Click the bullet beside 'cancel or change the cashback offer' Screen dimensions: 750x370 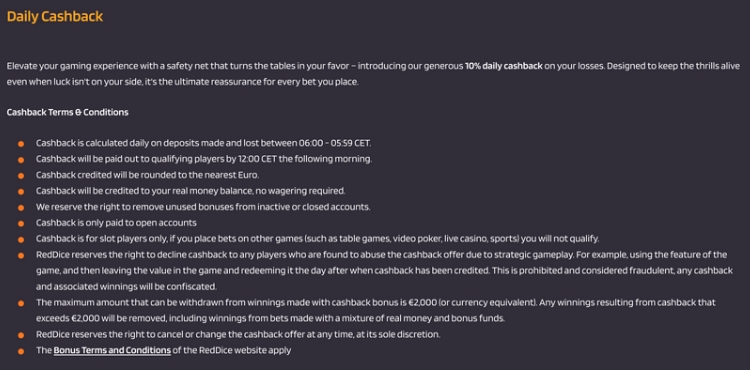[21, 335]
